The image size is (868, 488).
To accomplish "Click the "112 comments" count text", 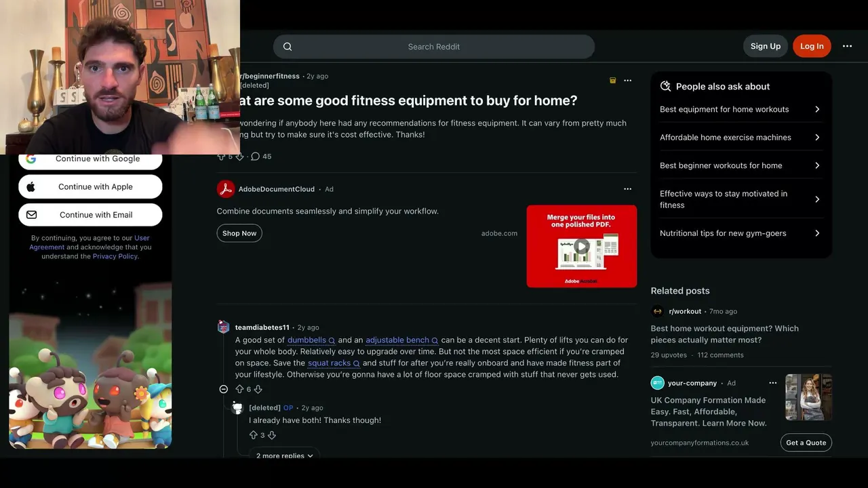I will tap(720, 355).
